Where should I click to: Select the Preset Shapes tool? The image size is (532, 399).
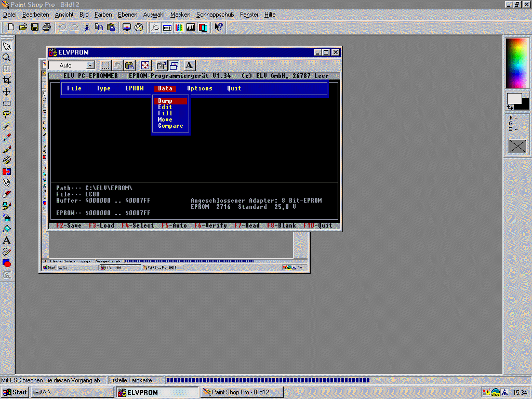pos(7,263)
